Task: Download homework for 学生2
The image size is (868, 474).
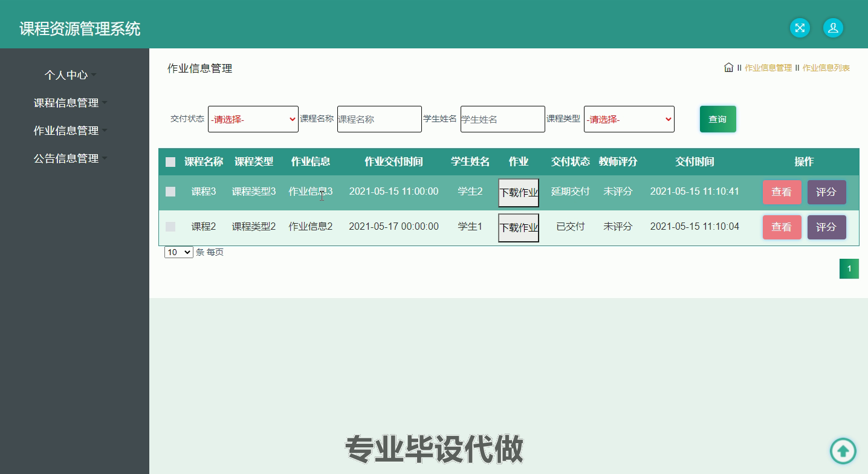Action: coord(519,193)
